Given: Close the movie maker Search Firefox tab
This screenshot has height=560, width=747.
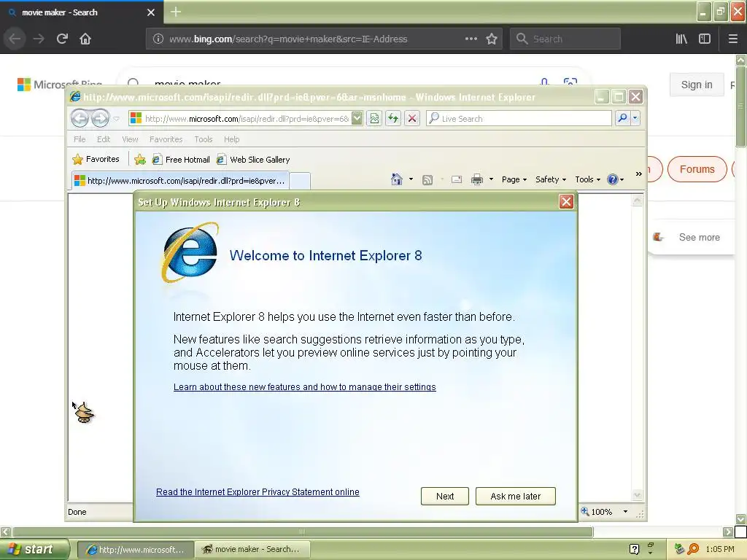Looking at the screenshot, I should click(151, 12).
